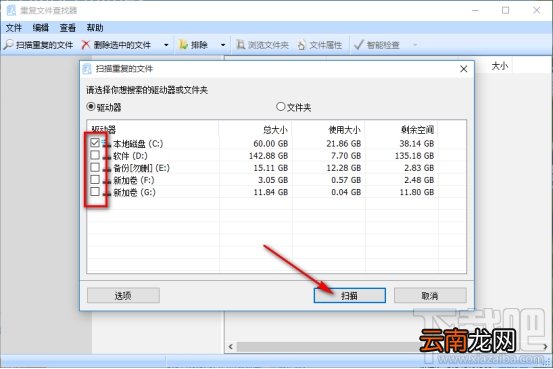Click the 2.48 GB free space cell
The image size is (553, 369).
pyautogui.click(x=419, y=180)
